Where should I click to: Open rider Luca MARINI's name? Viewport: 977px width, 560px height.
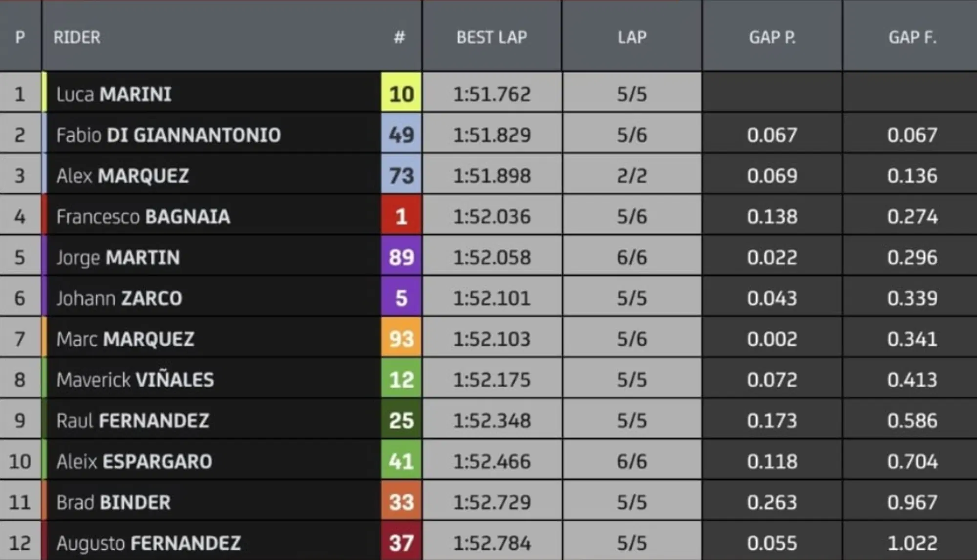(114, 94)
